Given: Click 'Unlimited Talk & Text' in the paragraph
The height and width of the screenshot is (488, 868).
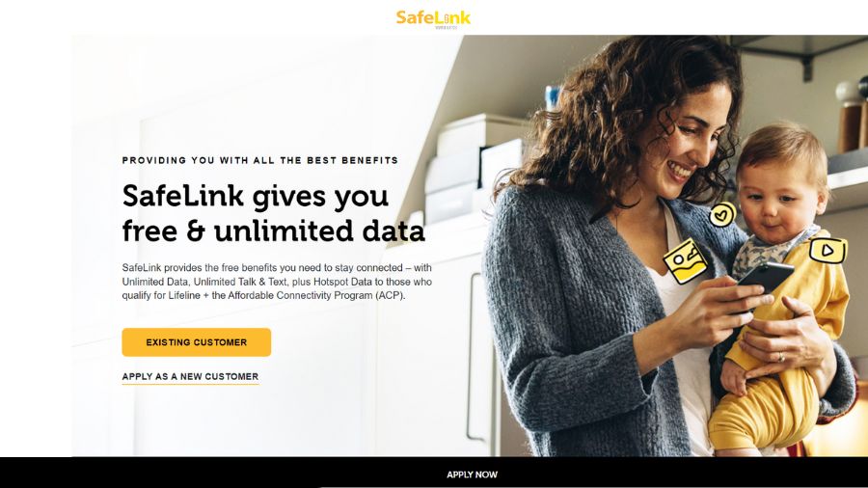Looking at the screenshot, I should pos(240,282).
